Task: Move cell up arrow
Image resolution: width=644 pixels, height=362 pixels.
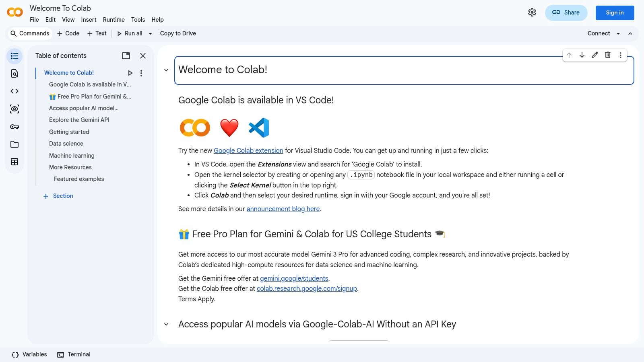Action: 569,55
